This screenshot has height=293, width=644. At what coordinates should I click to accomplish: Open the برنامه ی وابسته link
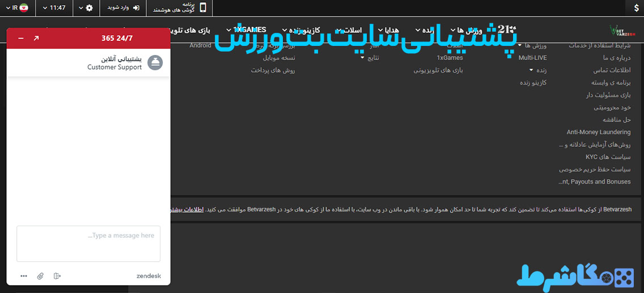tap(611, 83)
